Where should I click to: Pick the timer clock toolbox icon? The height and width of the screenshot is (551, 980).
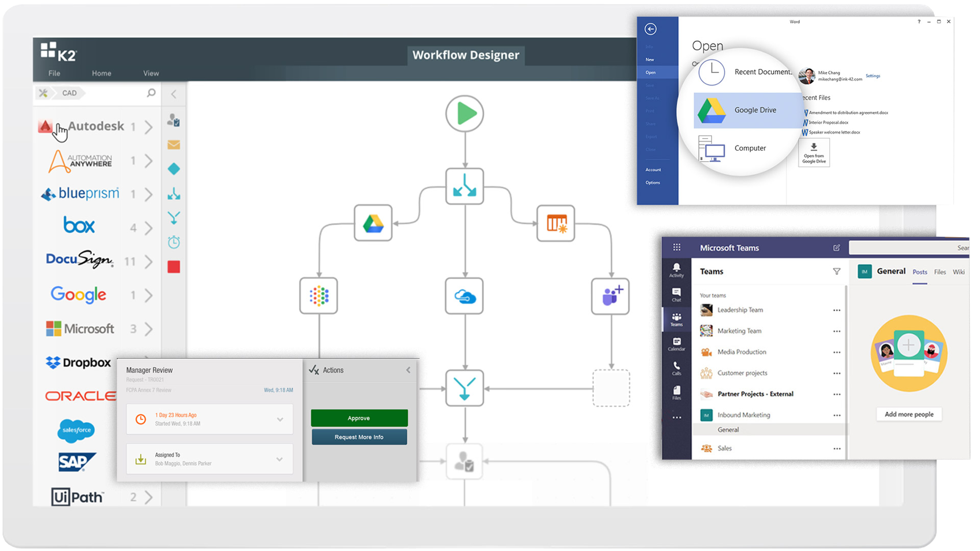(174, 242)
